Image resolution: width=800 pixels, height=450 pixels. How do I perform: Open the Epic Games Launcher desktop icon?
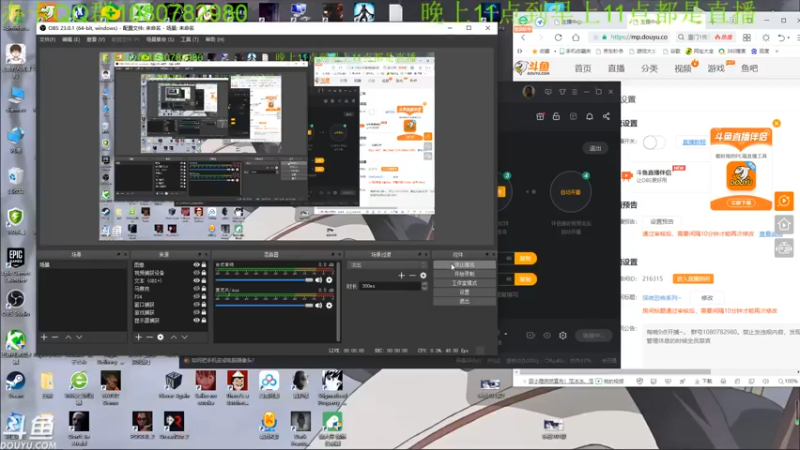pyautogui.click(x=16, y=265)
